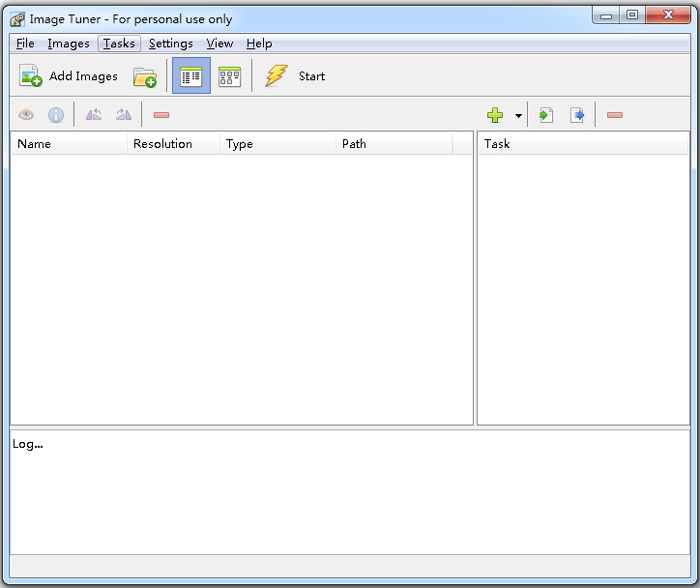Sort by the Name column header
700x588 pixels.
point(69,144)
